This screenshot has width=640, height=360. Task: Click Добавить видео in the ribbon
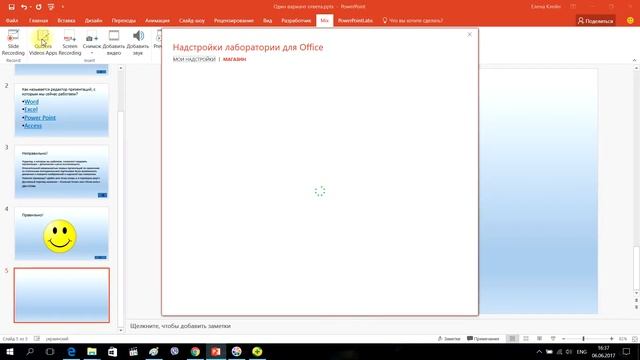click(113, 42)
